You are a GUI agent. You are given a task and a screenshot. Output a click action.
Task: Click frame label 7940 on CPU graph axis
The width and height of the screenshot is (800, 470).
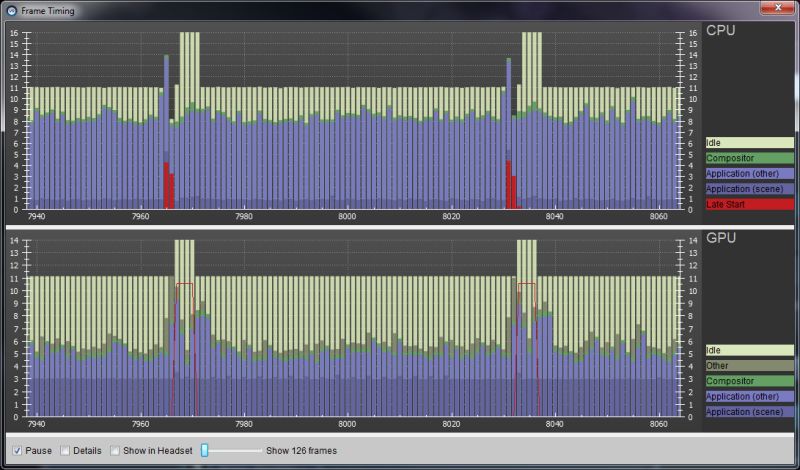(x=36, y=216)
